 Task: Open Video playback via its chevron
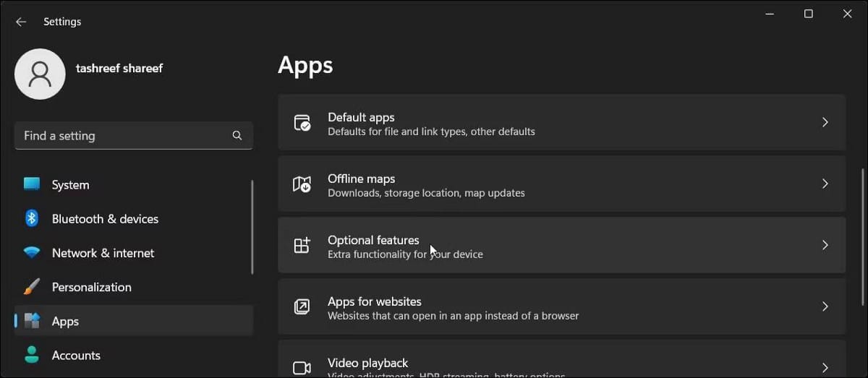825,368
